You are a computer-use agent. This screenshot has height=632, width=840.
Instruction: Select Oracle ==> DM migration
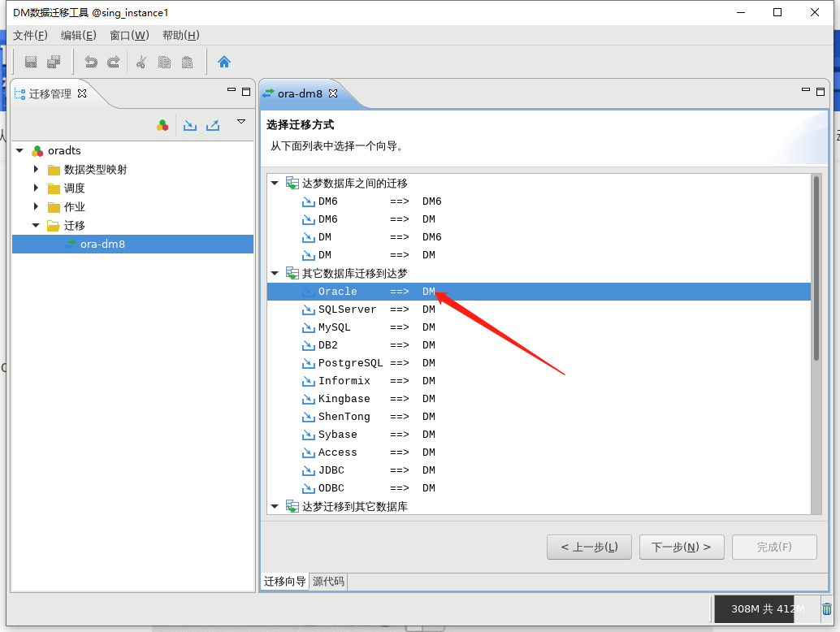(x=539, y=292)
